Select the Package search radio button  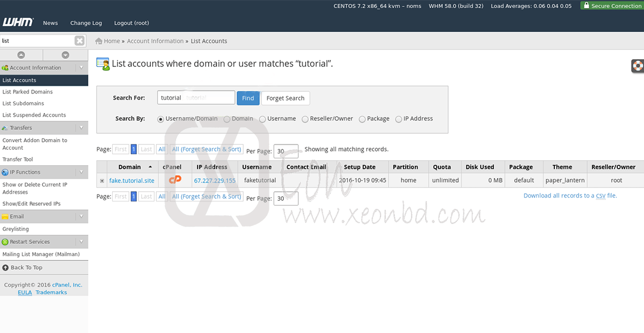(x=360, y=119)
